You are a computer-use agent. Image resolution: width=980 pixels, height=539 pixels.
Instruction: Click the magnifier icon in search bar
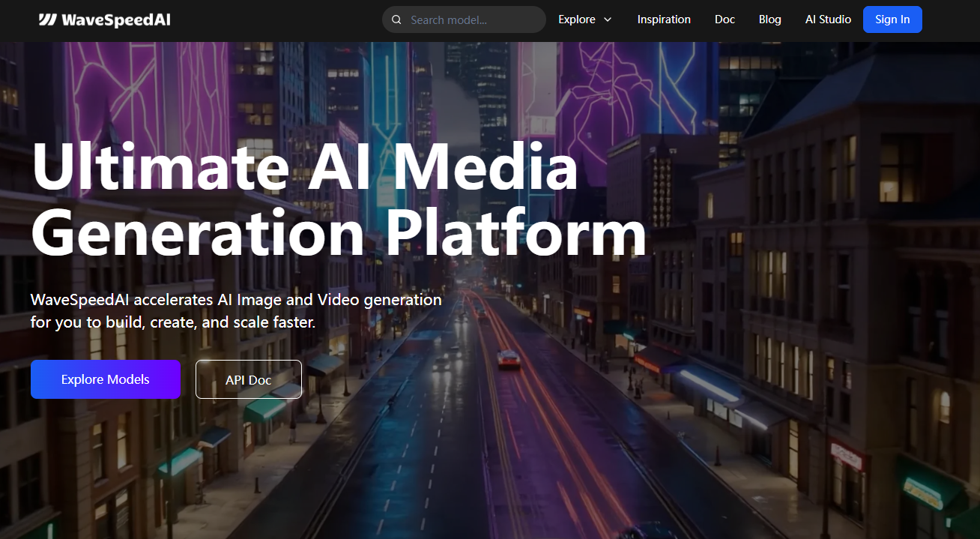click(396, 20)
